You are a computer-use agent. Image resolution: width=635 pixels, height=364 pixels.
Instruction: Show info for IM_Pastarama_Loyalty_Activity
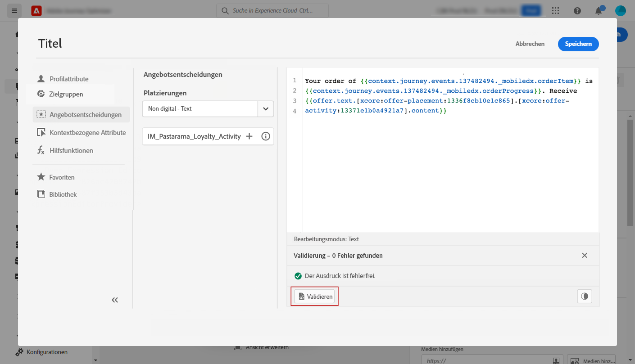coord(266,136)
